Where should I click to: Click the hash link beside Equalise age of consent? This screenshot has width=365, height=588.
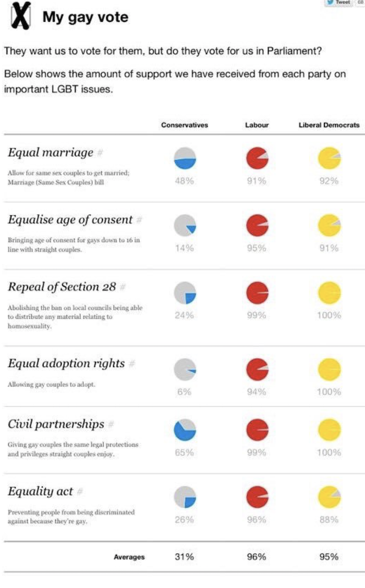[139, 220]
